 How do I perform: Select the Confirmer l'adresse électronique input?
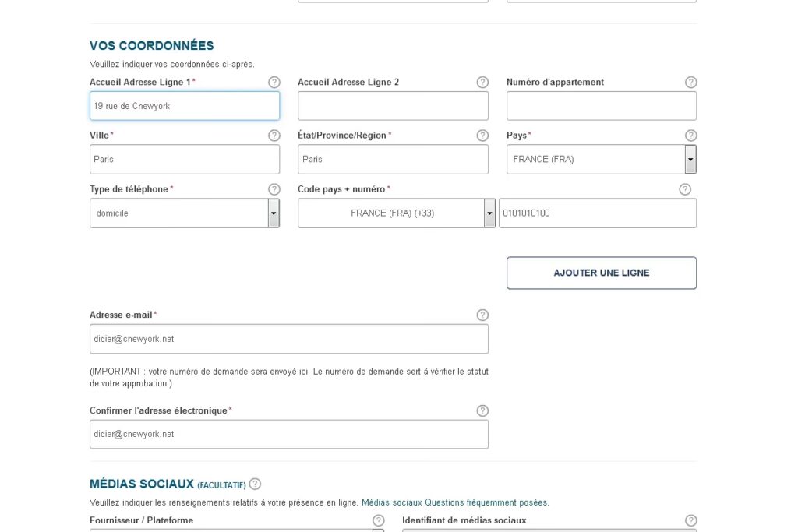point(289,435)
